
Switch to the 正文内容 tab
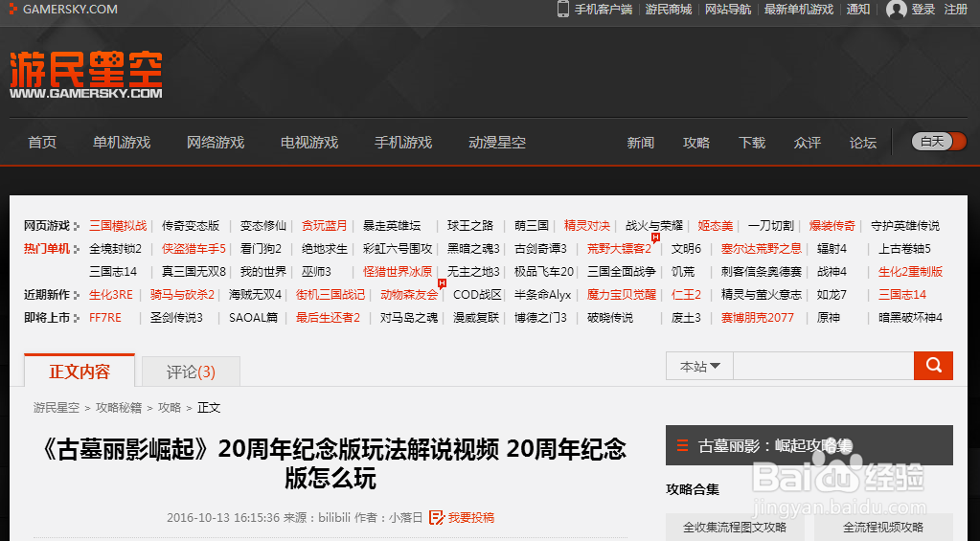[80, 372]
